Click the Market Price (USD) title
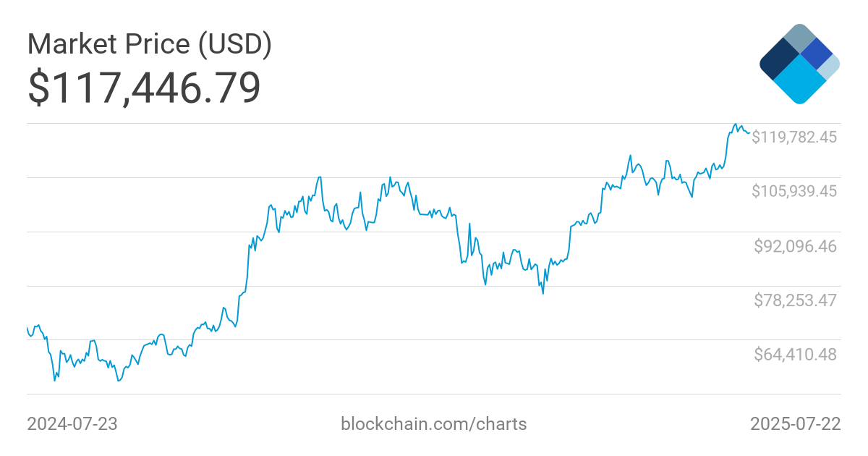This screenshot has width=868, height=456. 150,45
